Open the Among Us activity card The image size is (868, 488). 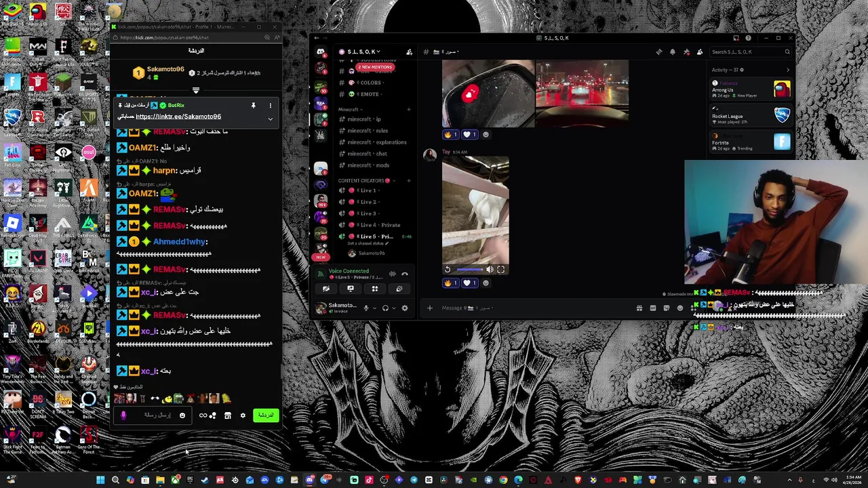click(x=751, y=89)
